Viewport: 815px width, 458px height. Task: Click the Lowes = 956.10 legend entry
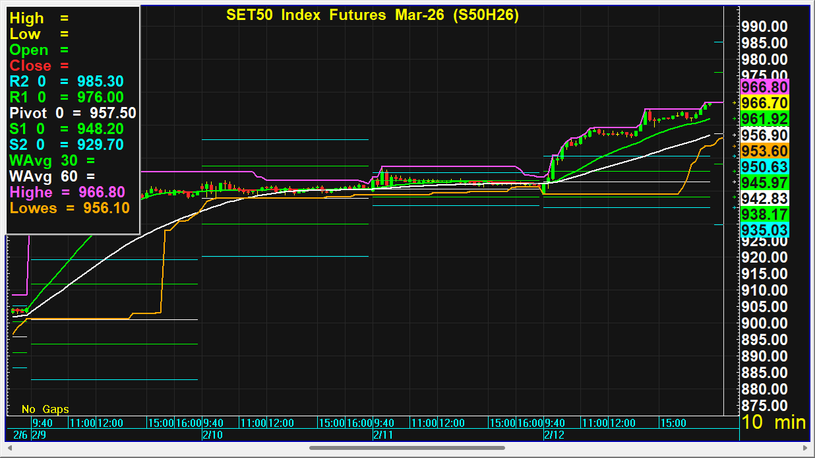[x=68, y=208]
